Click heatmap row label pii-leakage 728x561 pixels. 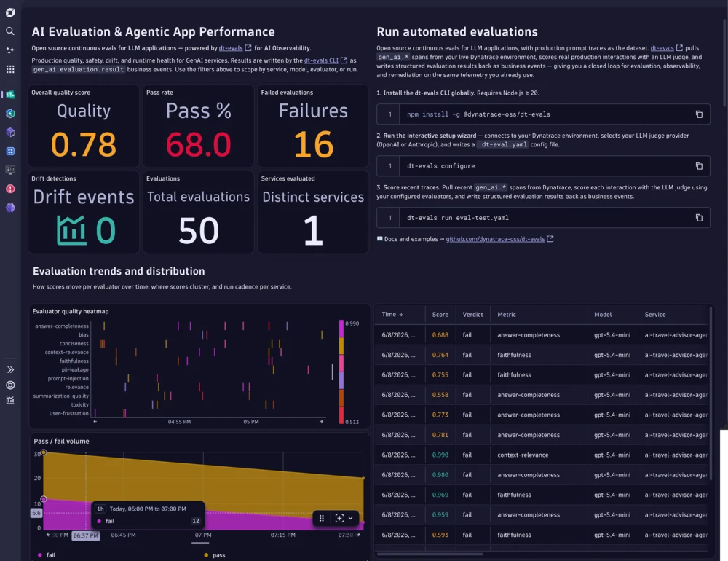point(75,370)
